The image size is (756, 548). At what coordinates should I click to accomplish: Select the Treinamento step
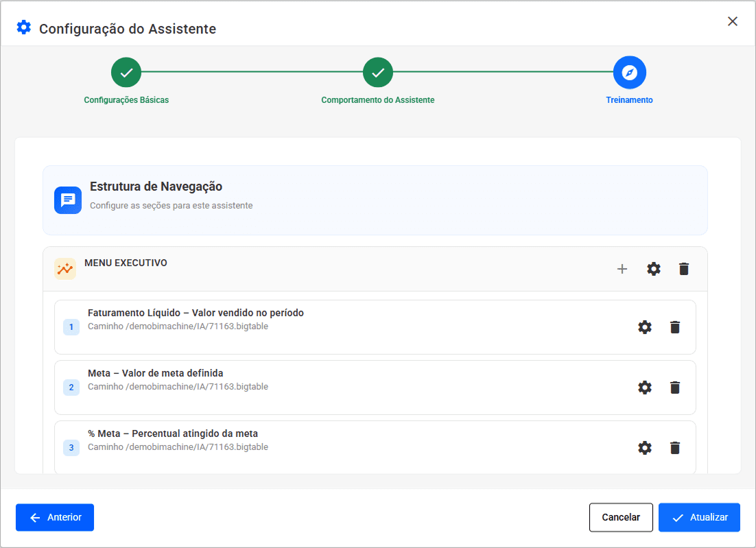[629, 73]
